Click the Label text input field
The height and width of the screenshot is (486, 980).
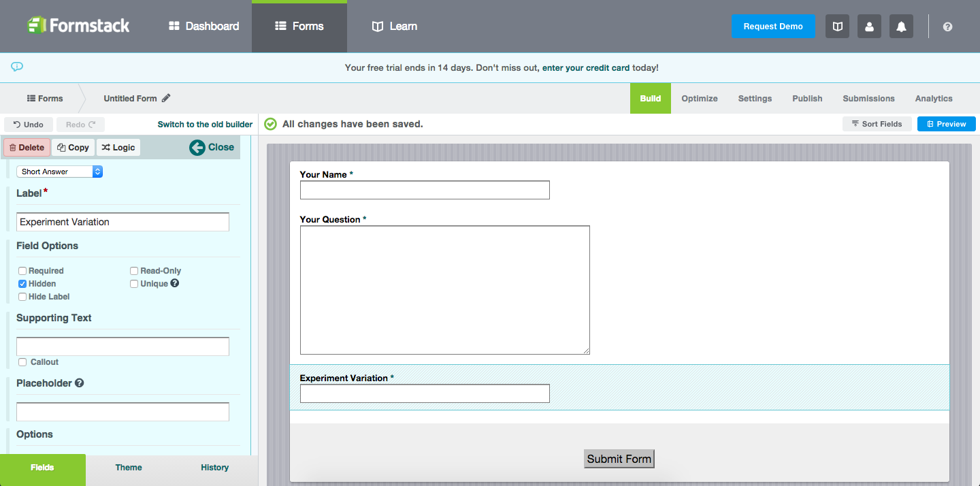(x=122, y=222)
